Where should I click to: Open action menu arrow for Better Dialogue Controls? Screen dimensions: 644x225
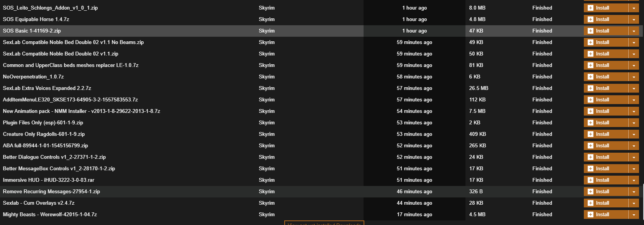point(634,157)
